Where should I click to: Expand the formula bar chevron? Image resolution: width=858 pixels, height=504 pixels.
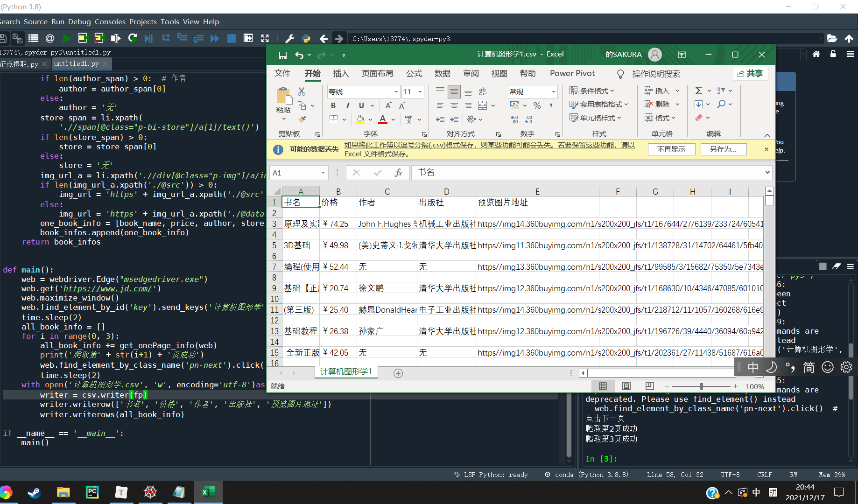click(767, 173)
